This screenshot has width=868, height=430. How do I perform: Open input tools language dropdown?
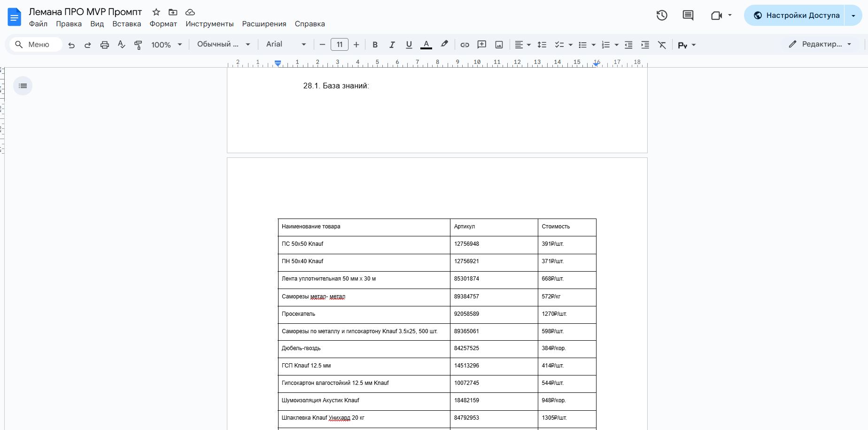pyautogui.click(x=687, y=45)
